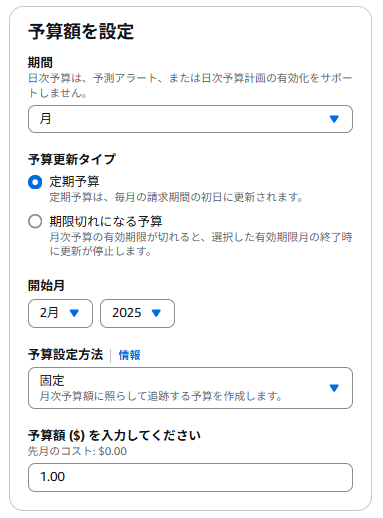The image size is (383, 518).
Task: Click the blue arrow beside 2025
Action: point(156,313)
